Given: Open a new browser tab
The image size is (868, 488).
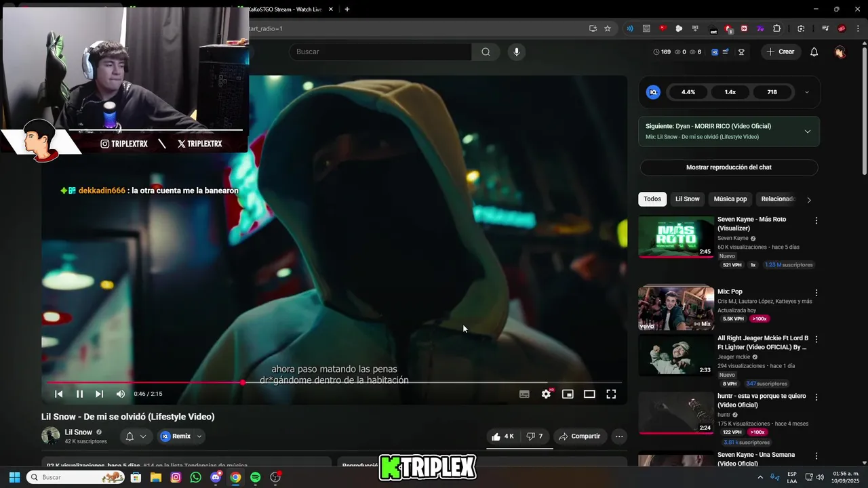Looking at the screenshot, I should click(347, 9).
